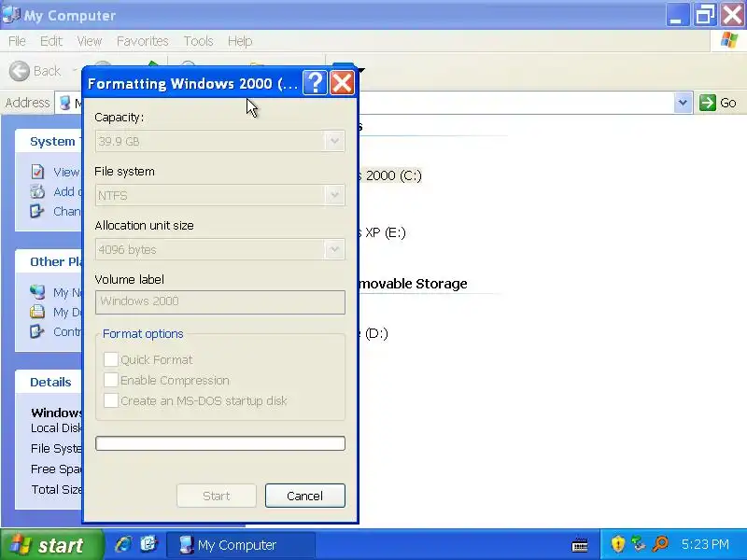Screen dimensions: 747x560
Task: Toggle Create an MS-DOS startup disk checkbox
Action: click(x=110, y=400)
